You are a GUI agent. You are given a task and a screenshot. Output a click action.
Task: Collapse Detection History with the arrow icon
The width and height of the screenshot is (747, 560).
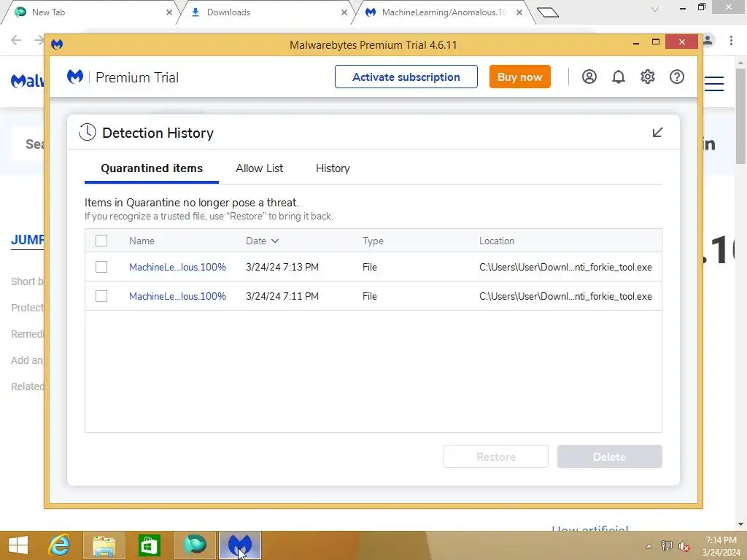click(657, 133)
